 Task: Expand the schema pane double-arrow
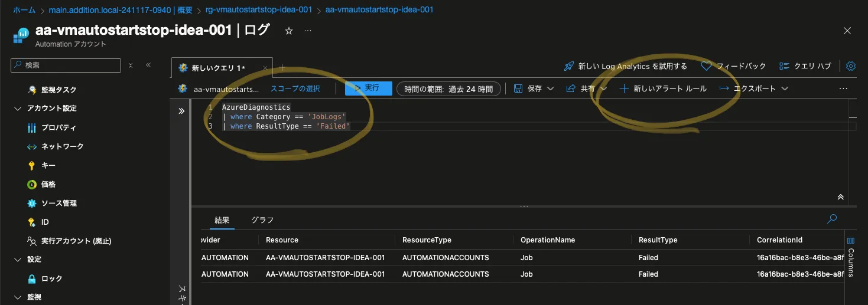[181, 111]
